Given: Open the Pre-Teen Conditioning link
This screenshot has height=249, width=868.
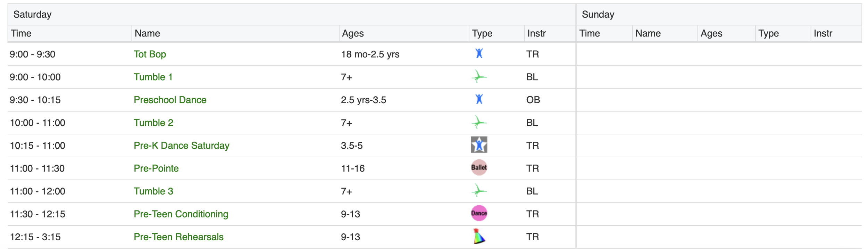Looking at the screenshot, I should [x=181, y=214].
